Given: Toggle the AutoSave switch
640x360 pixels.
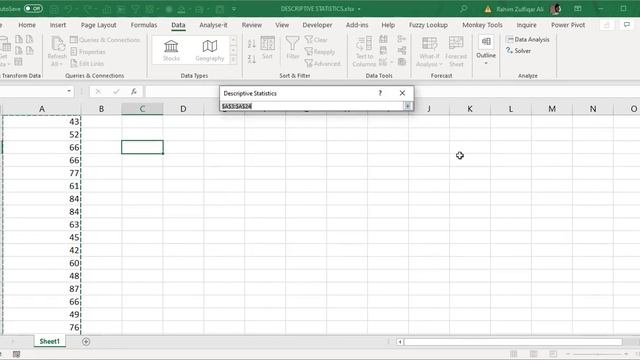Looking at the screenshot, I should (33, 9).
